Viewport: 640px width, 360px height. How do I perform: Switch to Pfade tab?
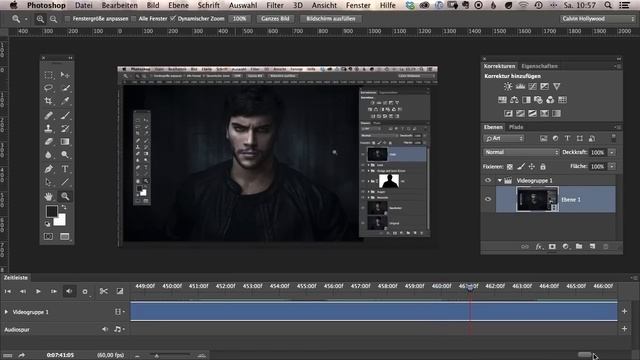point(516,127)
